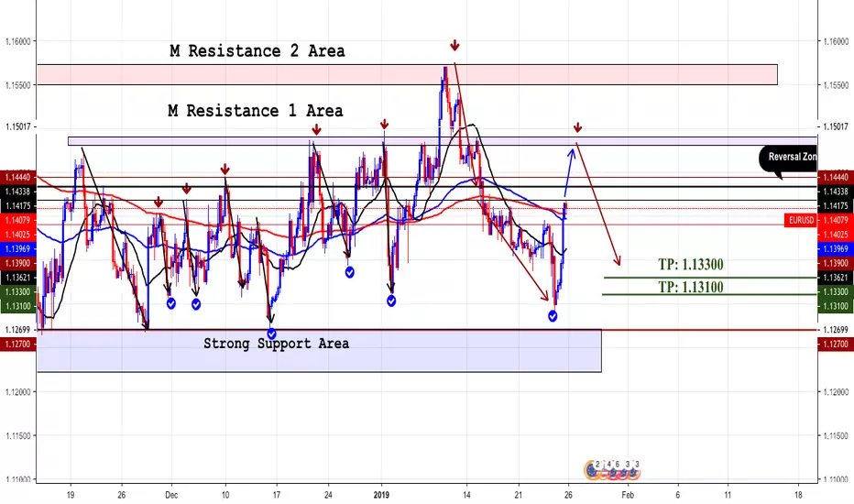
Task: Click red 1.14440 tag on left axis
Action: coord(18,177)
